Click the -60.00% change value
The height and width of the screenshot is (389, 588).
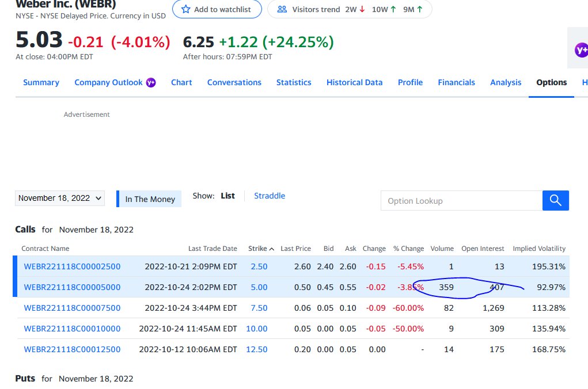pos(408,308)
